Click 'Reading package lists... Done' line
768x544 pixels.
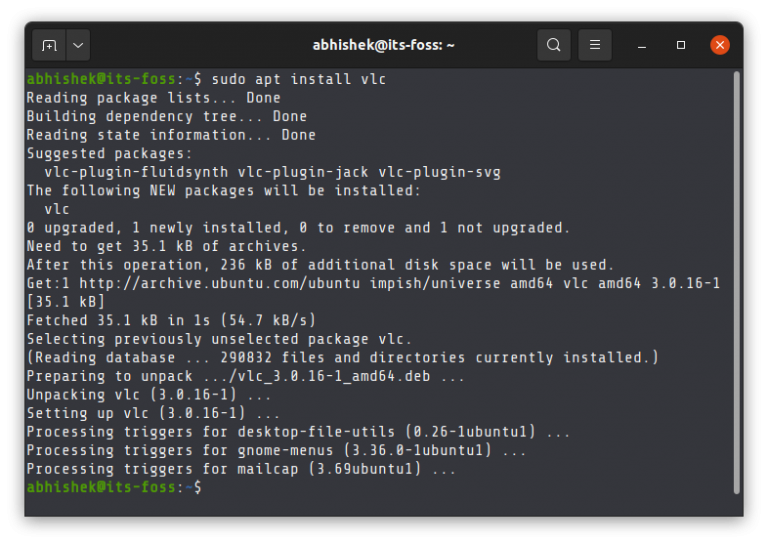pos(153,98)
